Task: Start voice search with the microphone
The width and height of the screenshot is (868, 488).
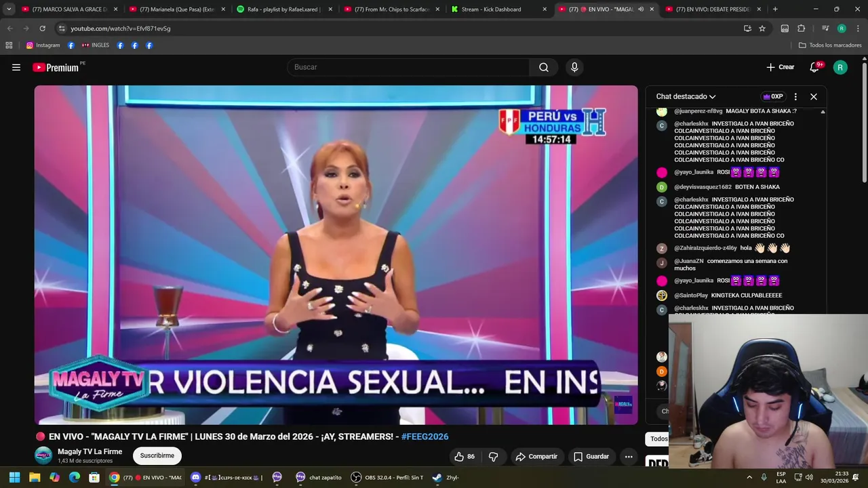Action: (x=574, y=67)
